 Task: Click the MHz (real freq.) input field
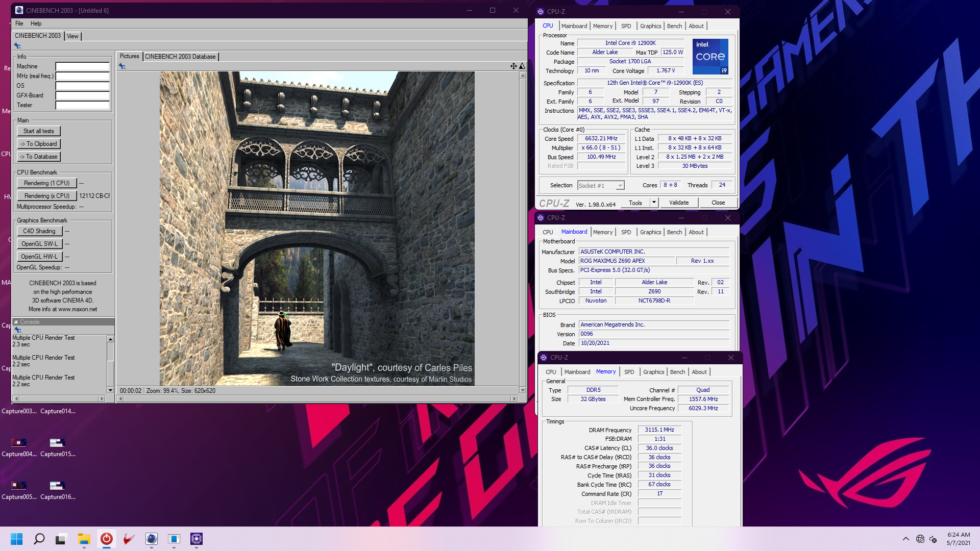[x=82, y=76]
